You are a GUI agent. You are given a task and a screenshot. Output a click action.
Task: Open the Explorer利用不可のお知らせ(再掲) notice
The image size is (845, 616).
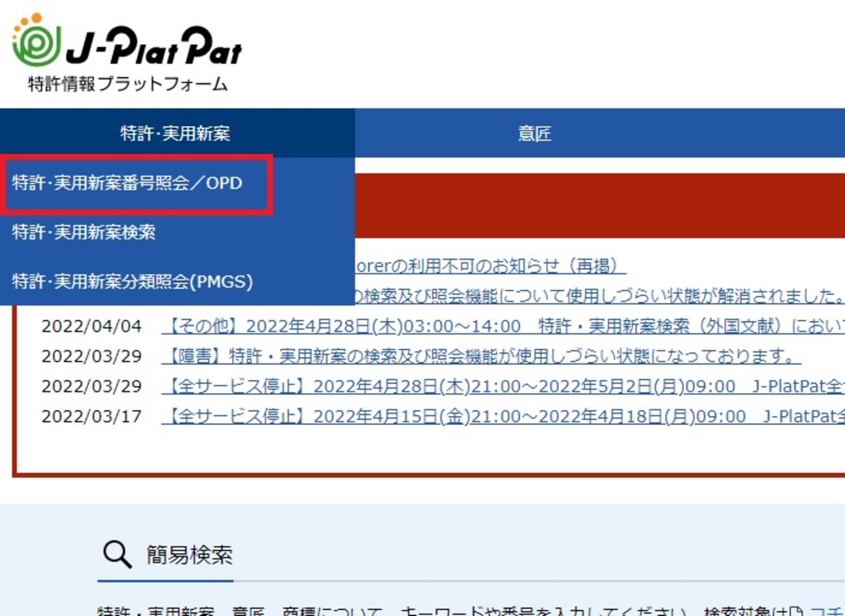[x=491, y=266]
